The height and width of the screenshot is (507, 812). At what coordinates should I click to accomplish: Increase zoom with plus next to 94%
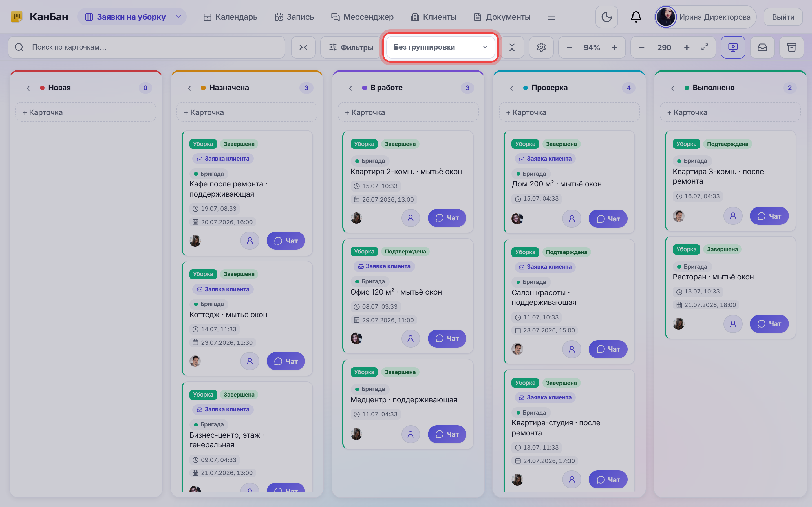(x=615, y=47)
